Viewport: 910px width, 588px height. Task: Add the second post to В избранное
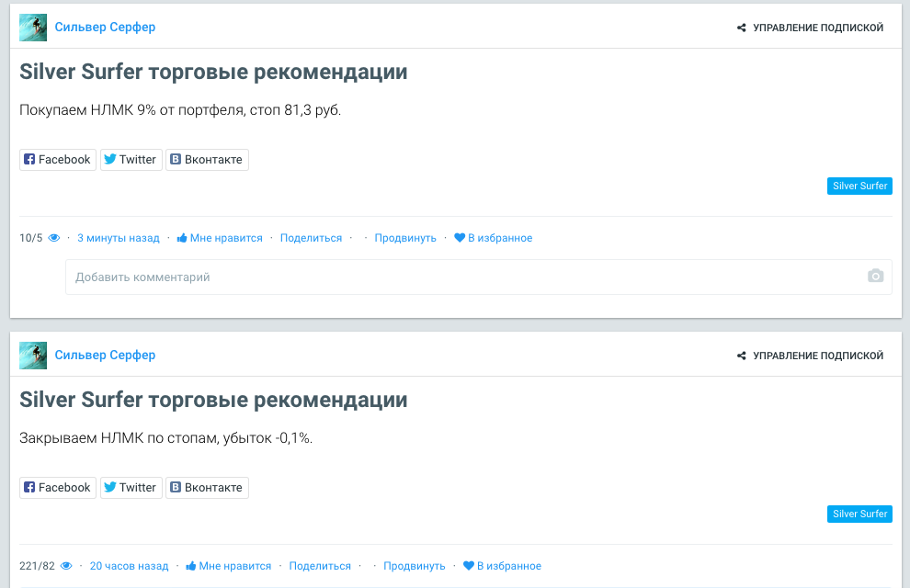coord(502,566)
